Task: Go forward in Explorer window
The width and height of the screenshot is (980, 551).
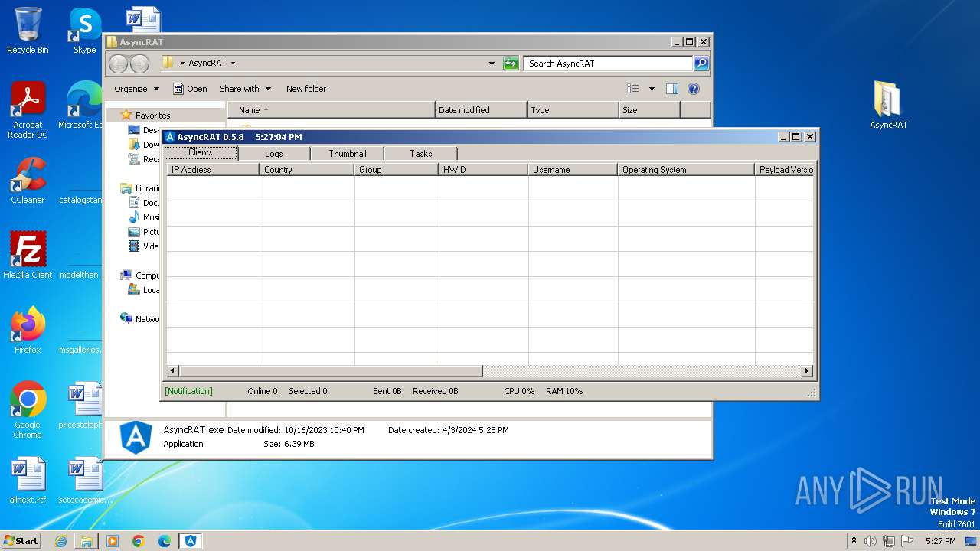Action: 139,64
